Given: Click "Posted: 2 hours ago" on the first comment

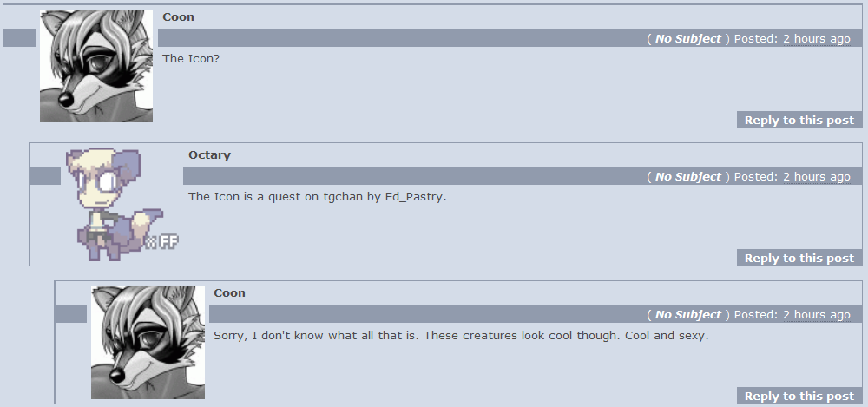Looking at the screenshot, I should 792,39.
